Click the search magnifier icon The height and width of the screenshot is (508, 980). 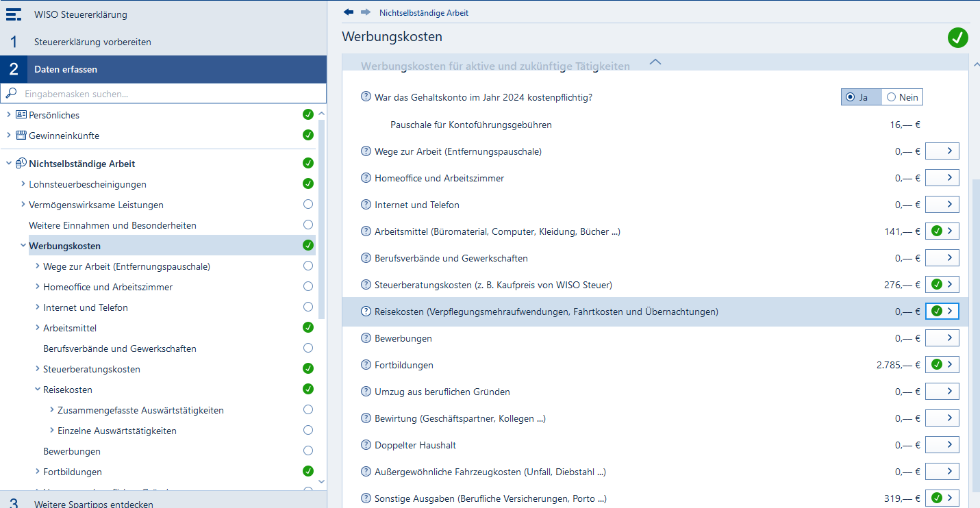point(11,93)
